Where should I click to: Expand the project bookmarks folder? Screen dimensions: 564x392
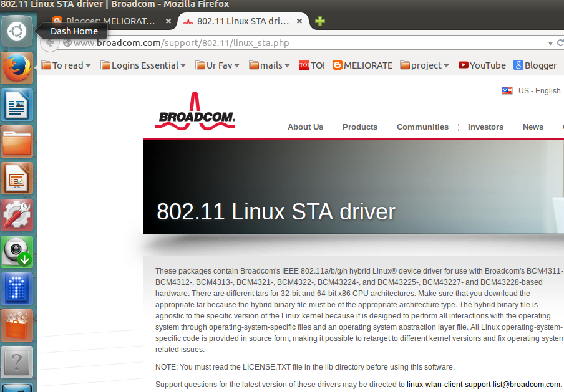click(x=424, y=65)
